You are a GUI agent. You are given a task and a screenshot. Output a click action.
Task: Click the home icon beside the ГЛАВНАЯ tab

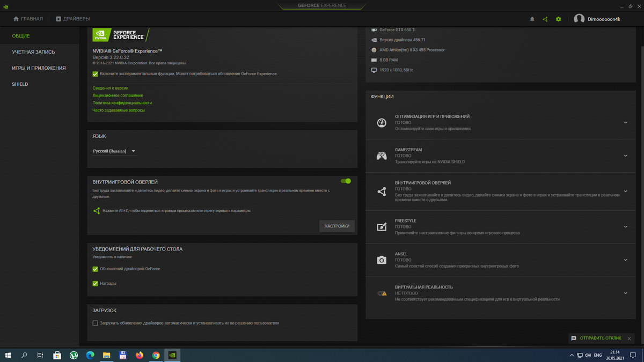(16, 19)
